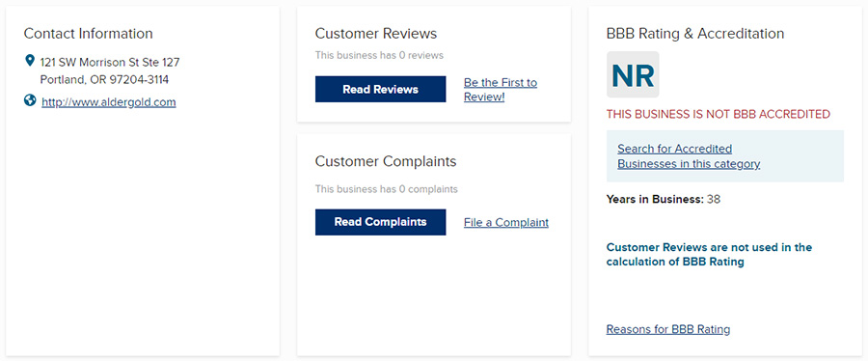The image size is (868, 361).
Task: Click the business has 0 complaints text
Action: coord(387,189)
